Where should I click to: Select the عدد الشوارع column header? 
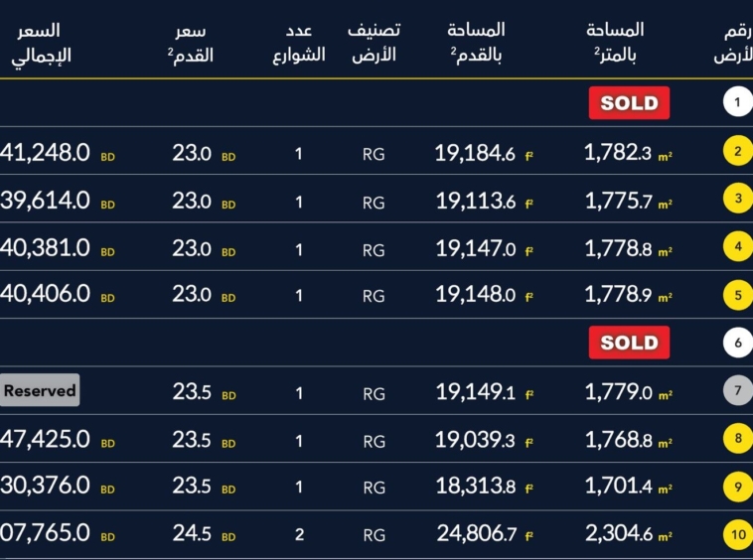click(x=299, y=44)
